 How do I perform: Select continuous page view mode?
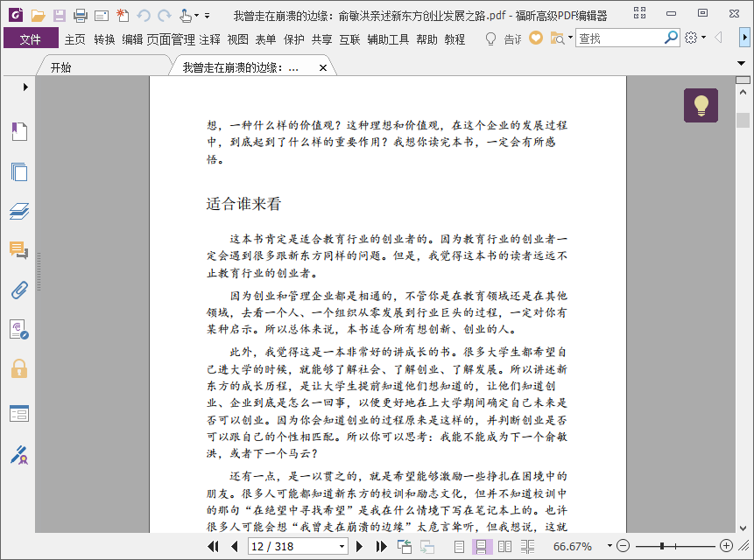pos(482,546)
